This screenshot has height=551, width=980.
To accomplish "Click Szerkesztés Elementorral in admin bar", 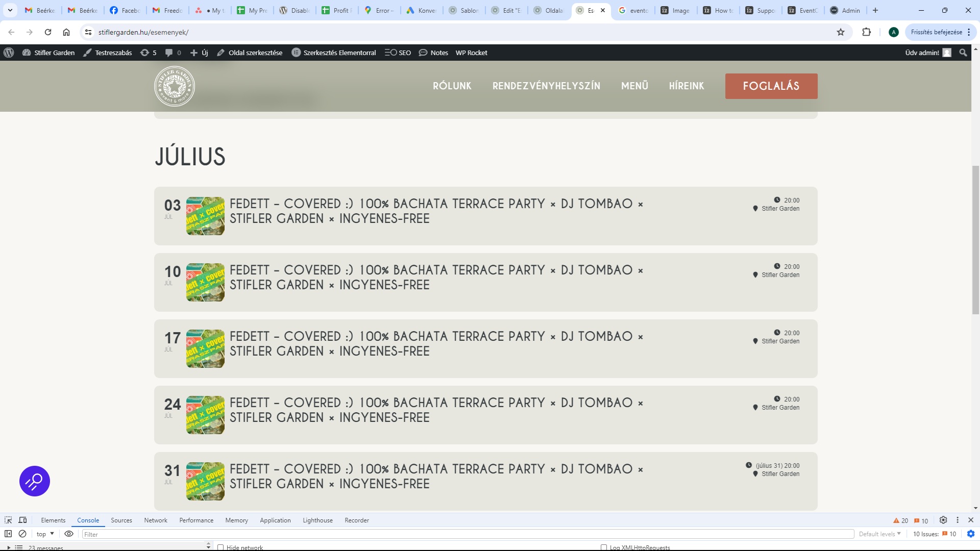I will [334, 53].
